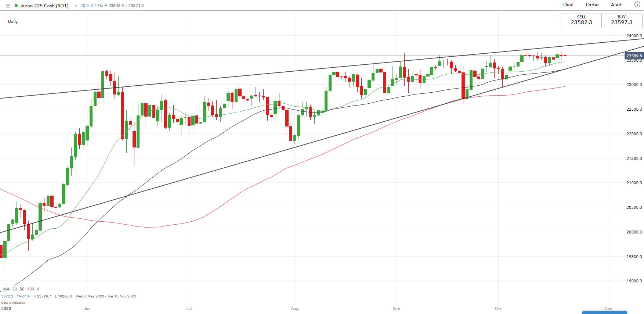Viewport: 644px width, 314px height.
Task: Remove the MA indicator using its X icon
Action: 38,289
